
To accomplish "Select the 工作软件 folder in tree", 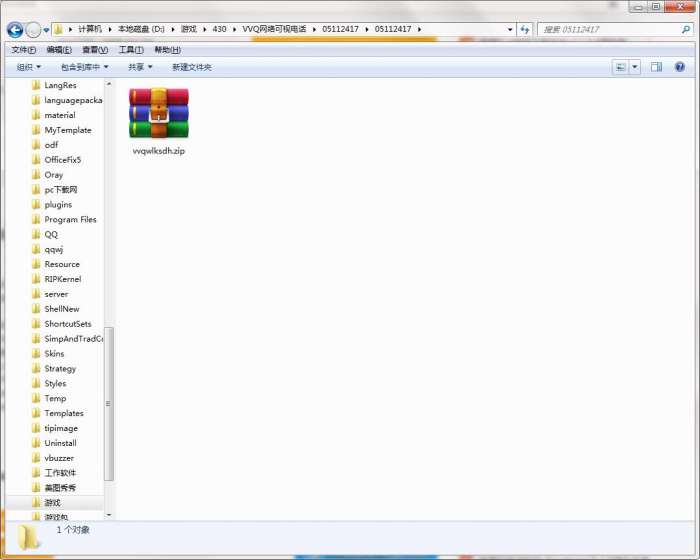I will [x=54, y=473].
